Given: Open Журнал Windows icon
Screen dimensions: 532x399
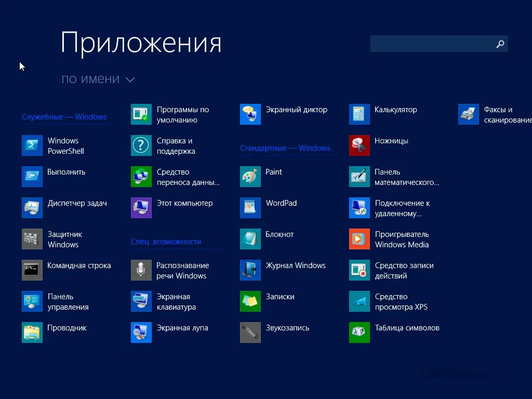Looking at the screenshot, I should [250, 270].
